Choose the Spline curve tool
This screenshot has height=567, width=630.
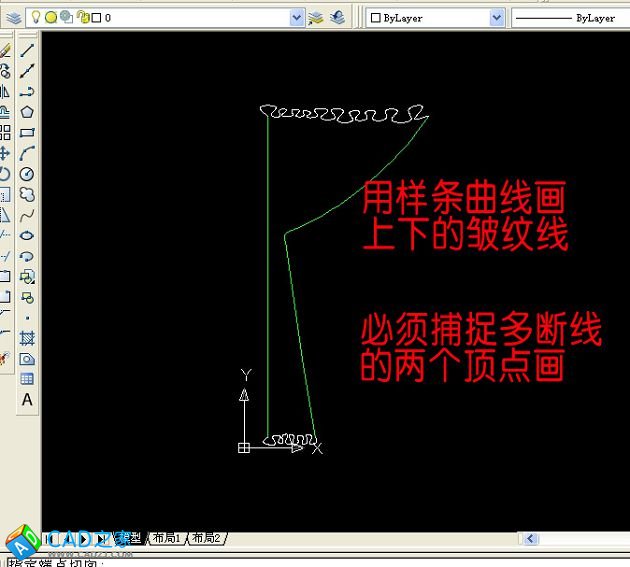coord(27,214)
